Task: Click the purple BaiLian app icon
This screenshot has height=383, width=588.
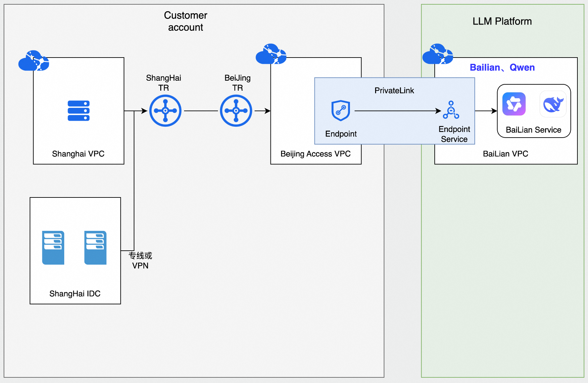Action: coord(514,104)
